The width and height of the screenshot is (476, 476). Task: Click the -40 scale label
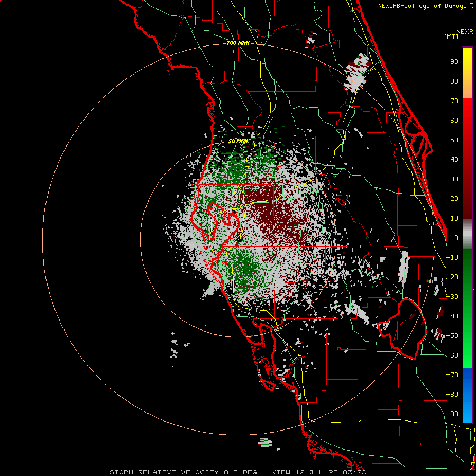(x=452, y=316)
